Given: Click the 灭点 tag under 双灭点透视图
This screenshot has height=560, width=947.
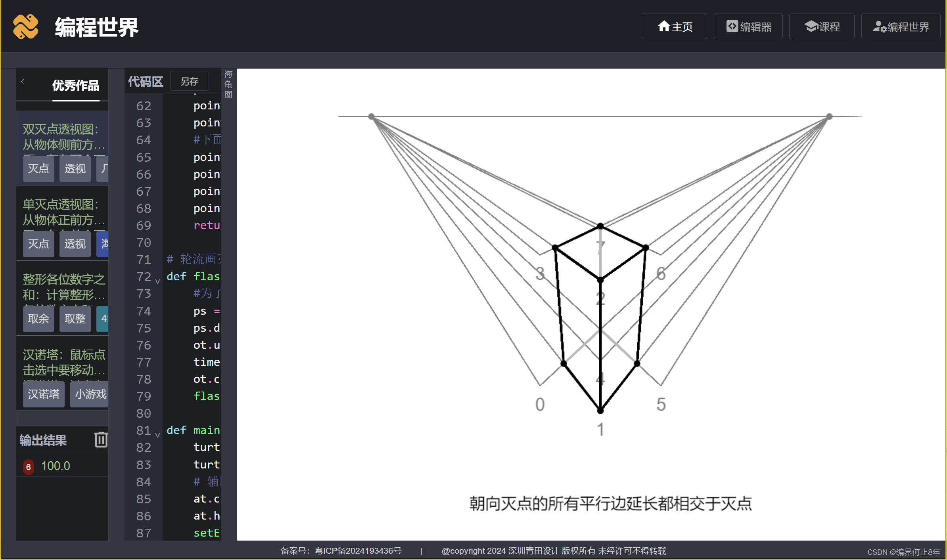Looking at the screenshot, I should (x=38, y=169).
